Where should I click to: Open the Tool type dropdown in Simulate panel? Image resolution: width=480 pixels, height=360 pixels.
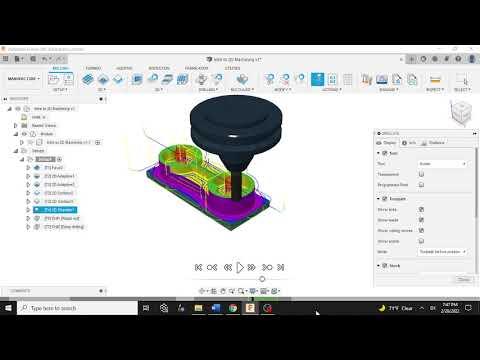(442, 164)
